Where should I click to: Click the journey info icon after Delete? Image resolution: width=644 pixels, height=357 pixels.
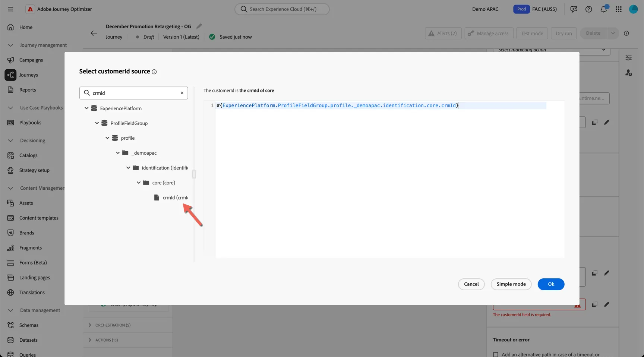pyautogui.click(x=626, y=33)
